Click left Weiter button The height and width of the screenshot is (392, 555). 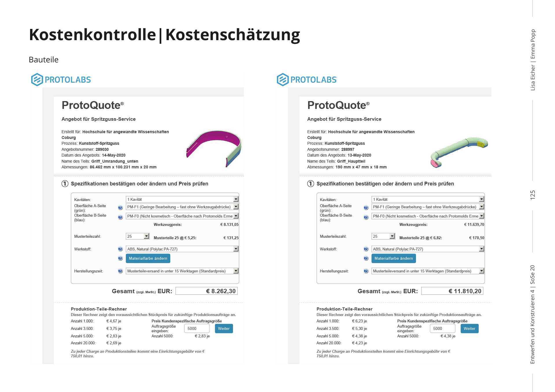click(224, 328)
